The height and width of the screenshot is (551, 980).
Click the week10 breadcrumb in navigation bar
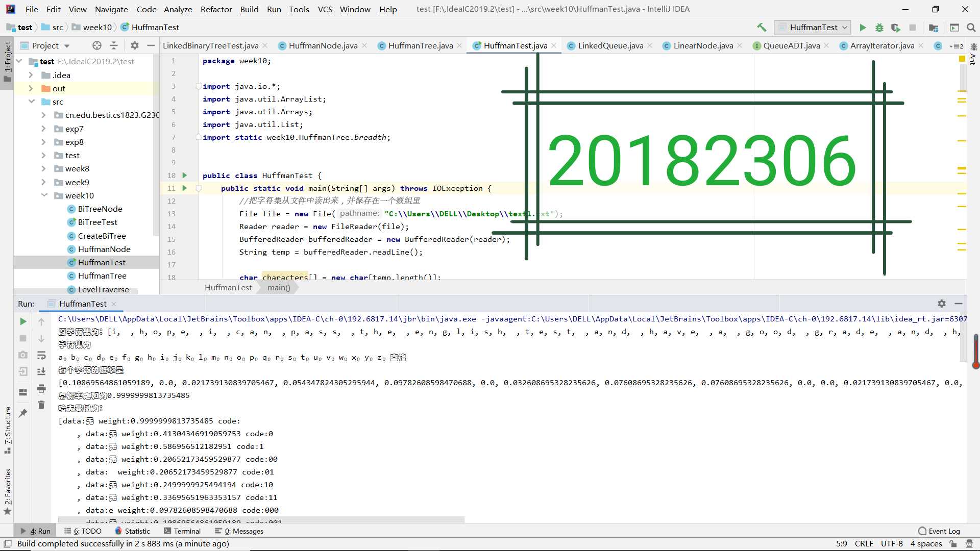coord(92,28)
